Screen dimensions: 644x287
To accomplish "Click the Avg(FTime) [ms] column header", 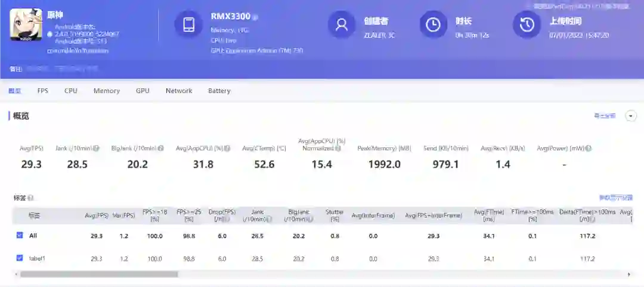I will [489, 215].
